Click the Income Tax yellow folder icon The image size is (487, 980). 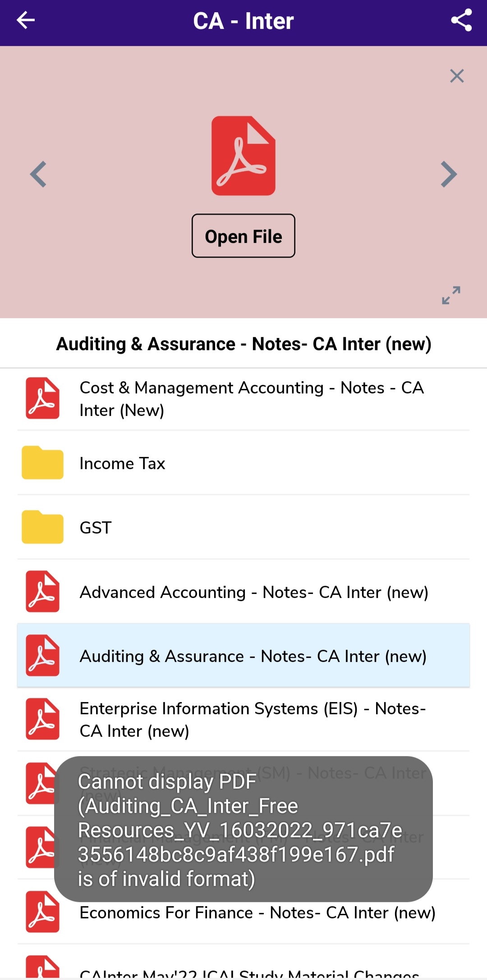coord(42,463)
